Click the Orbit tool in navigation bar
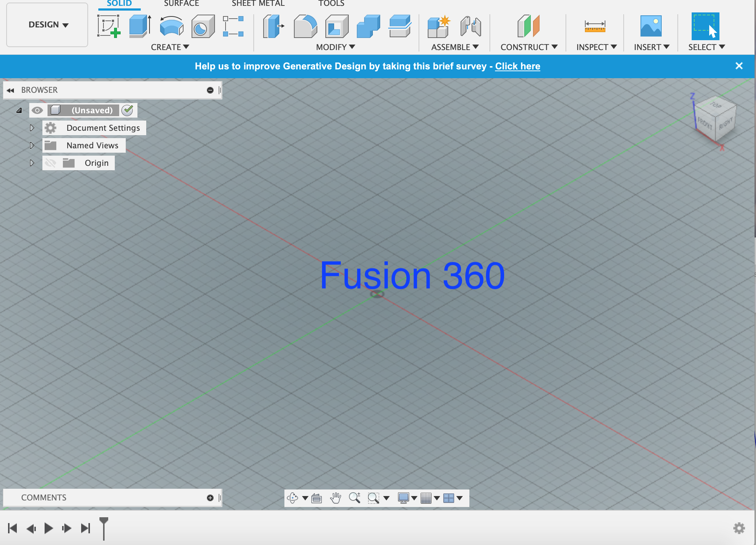This screenshot has width=756, height=545. (292, 498)
